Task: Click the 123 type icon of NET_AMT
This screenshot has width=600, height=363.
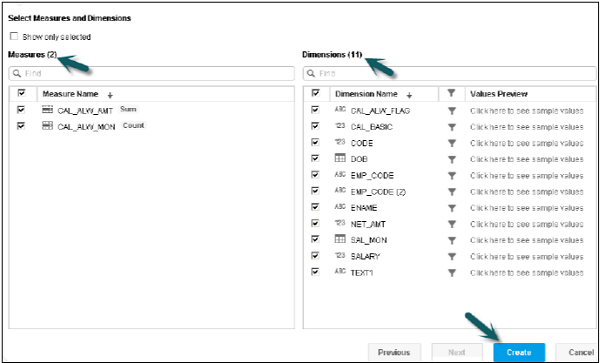Action: [x=340, y=223]
